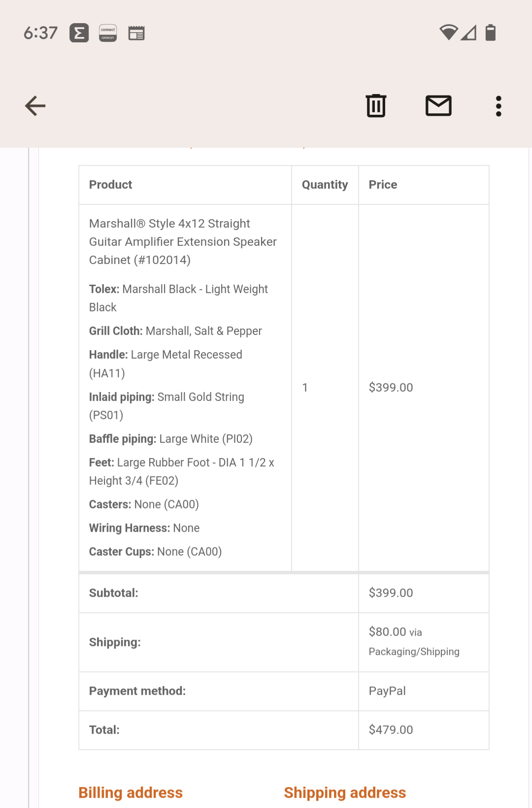Tap the Shipping address heading
The height and width of the screenshot is (808, 532).
coord(345,792)
